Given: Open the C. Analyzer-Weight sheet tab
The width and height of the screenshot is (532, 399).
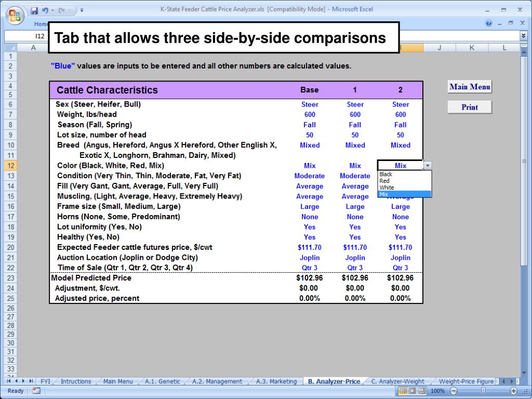Looking at the screenshot, I should click(x=397, y=381).
